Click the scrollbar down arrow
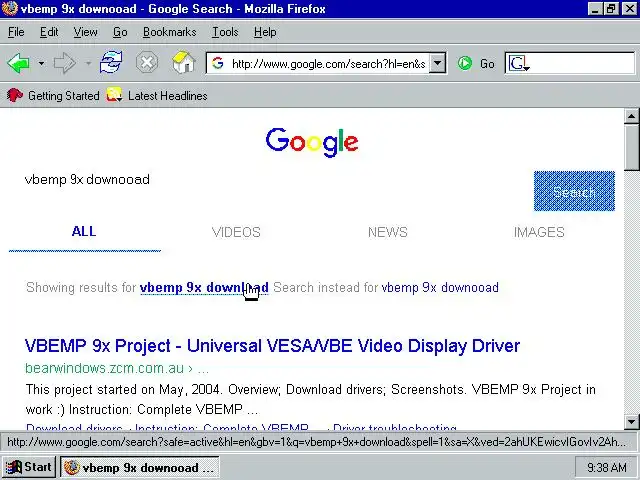This screenshot has width=640, height=480. (631, 422)
